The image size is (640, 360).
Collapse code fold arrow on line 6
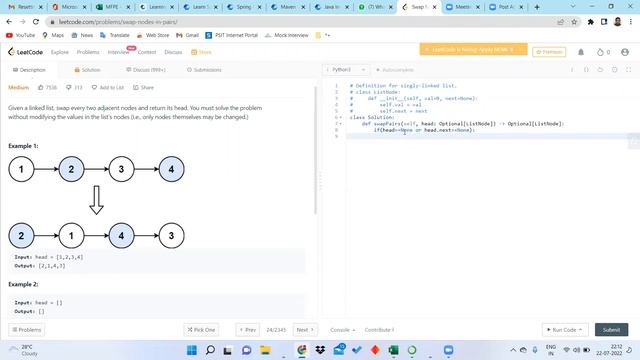[341, 117]
